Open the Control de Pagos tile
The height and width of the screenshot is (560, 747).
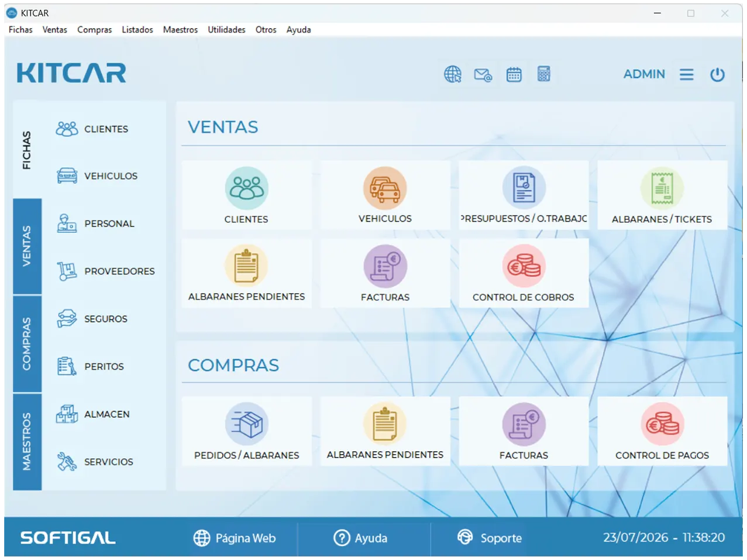coord(662,431)
